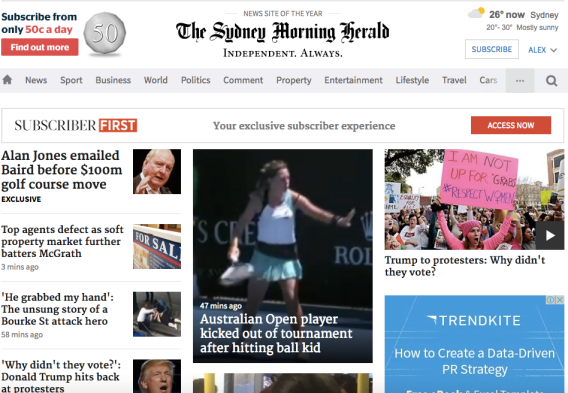Open the ALEX account dropdown
The width and height of the screenshot is (568, 393).
coord(542,50)
